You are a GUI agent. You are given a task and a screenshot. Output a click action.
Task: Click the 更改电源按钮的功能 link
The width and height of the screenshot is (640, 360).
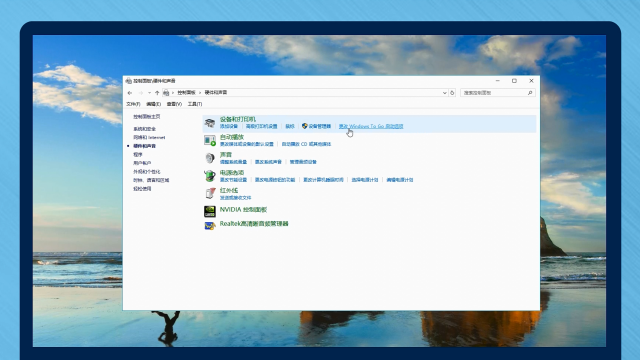pyautogui.click(x=275, y=180)
